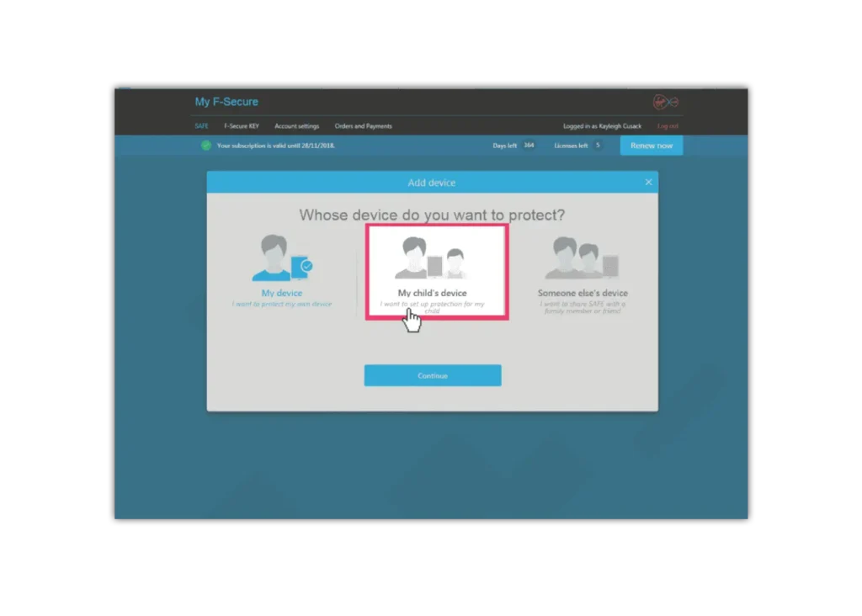Open the F-Secure KEY tab
This screenshot has height=616, width=862.
point(242,126)
